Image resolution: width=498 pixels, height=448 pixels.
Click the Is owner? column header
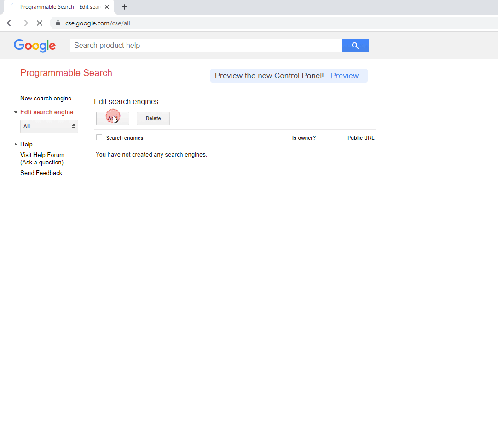coord(304,138)
